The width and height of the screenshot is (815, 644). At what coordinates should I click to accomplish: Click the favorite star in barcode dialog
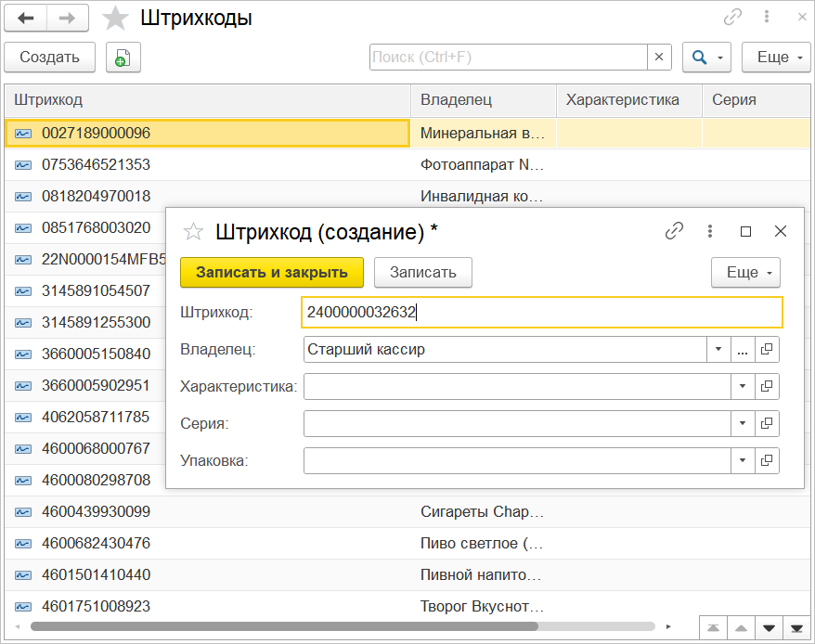click(x=193, y=232)
